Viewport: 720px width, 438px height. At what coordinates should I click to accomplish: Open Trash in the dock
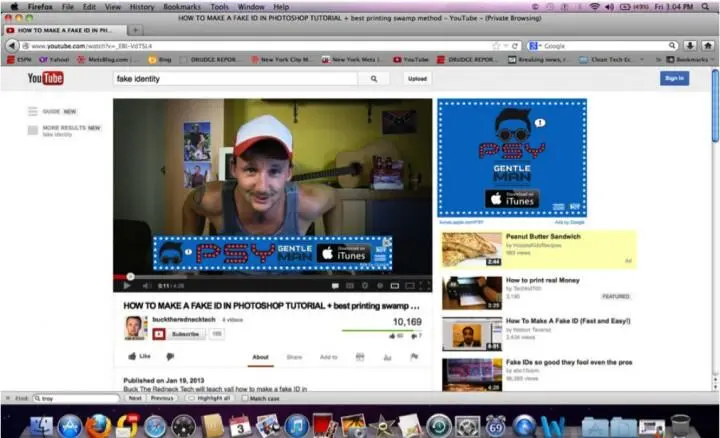click(680, 427)
